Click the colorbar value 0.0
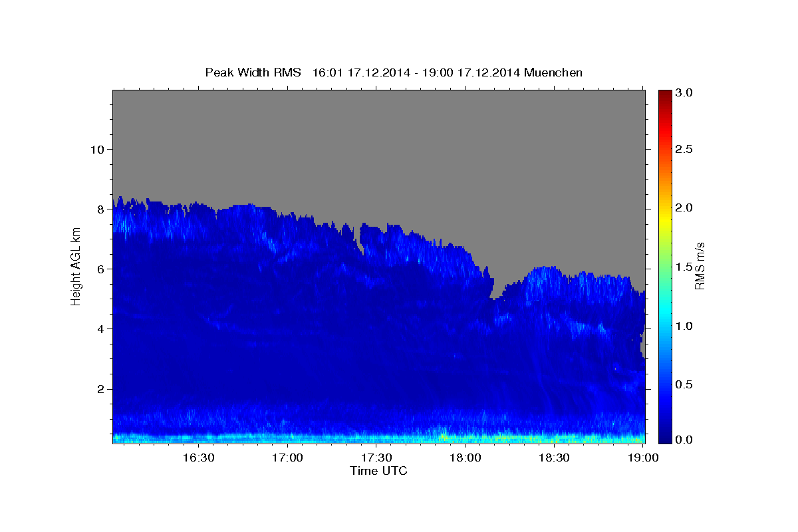This screenshot has width=798, height=532. tap(685, 440)
